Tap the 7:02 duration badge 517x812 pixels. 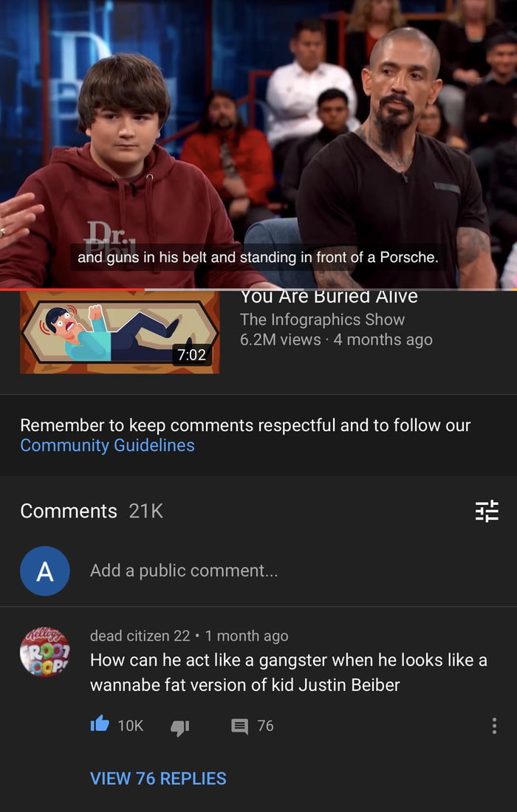pos(192,355)
